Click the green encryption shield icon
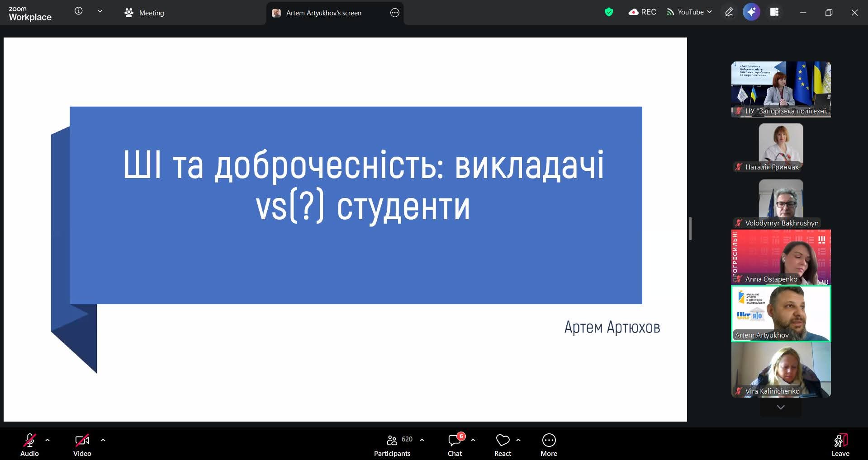Screen dimensions: 868x460 (x=609, y=12)
